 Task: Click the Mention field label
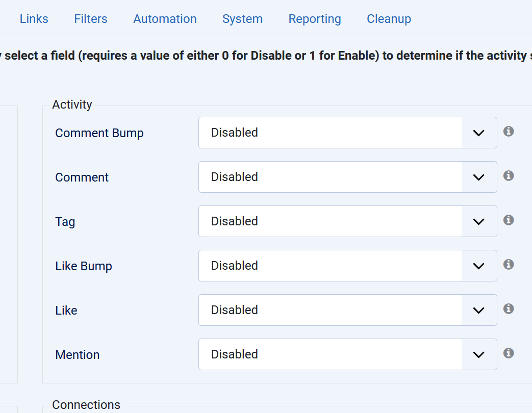click(x=78, y=355)
